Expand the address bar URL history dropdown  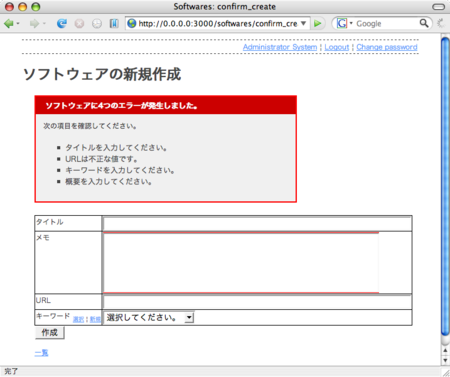(x=303, y=23)
